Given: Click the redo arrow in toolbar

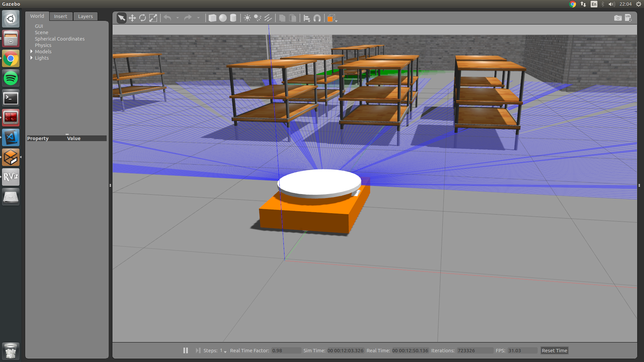Looking at the screenshot, I should coord(188,18).
